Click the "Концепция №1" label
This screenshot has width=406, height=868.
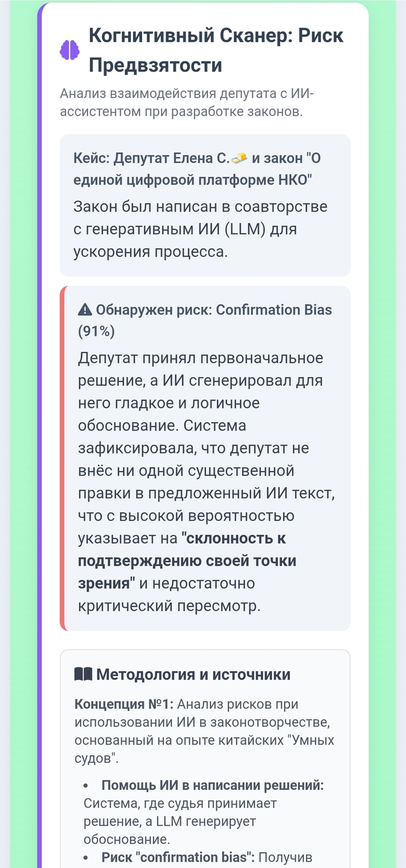click(x=124, y=705)
